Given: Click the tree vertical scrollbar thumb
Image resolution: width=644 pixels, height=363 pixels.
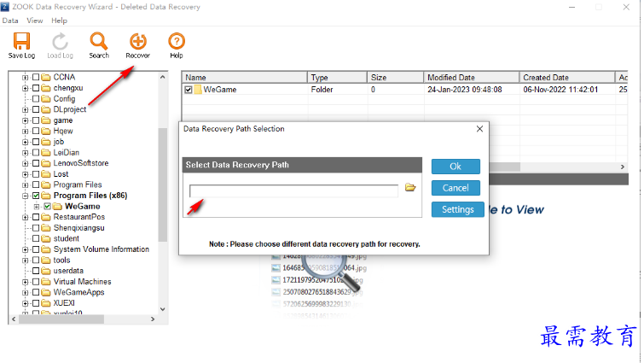Looking at the screenshot, I should pyautogui.click(x=163, y=184).
